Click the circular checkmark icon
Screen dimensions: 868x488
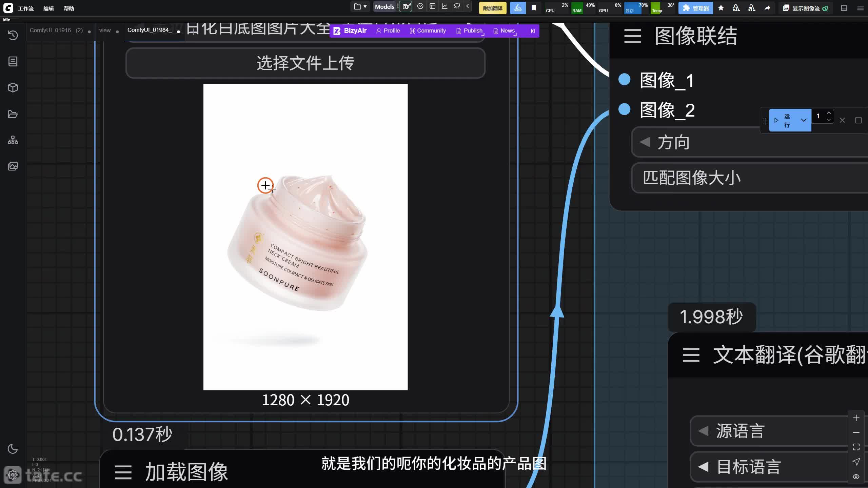click(x=420, y=6)
